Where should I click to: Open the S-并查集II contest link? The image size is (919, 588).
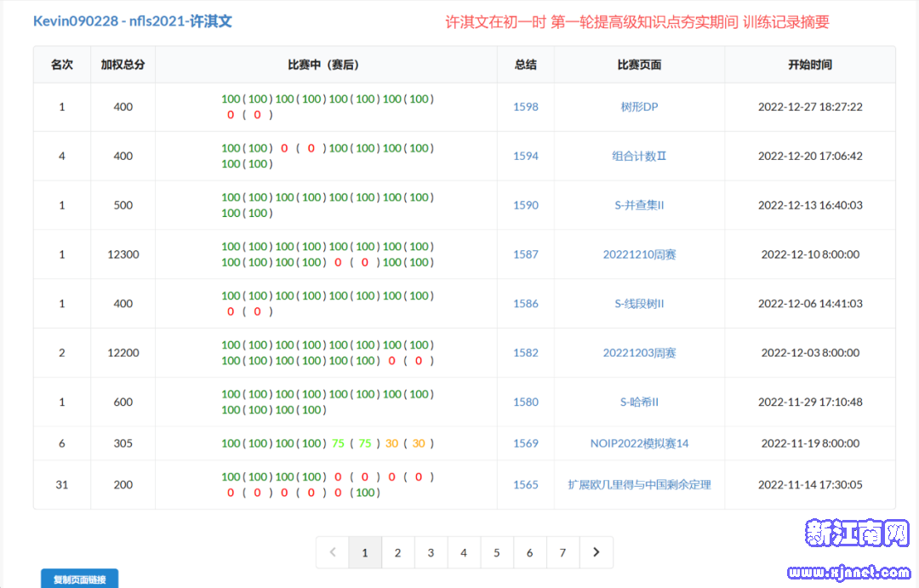[x=639, y=205]
